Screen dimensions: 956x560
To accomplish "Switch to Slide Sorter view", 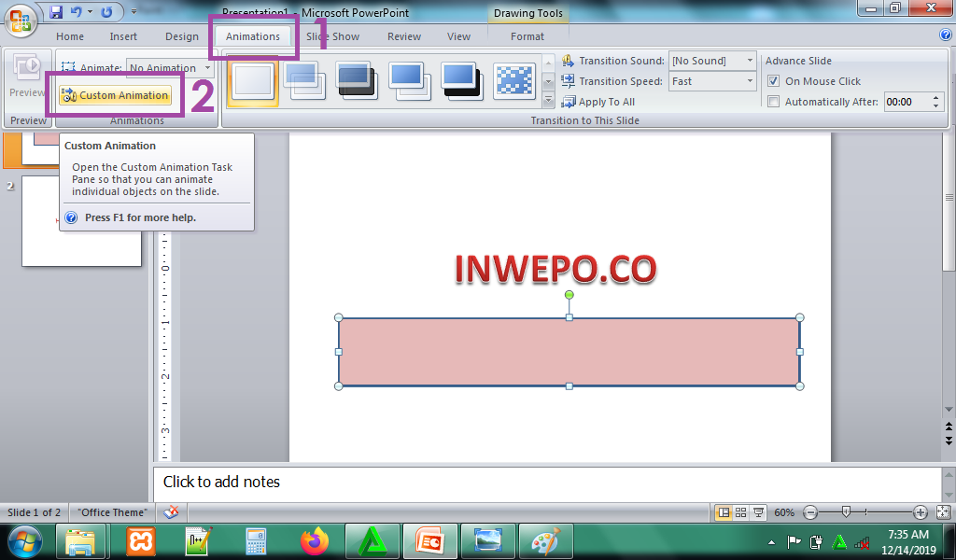I will [x=740, y=512].
